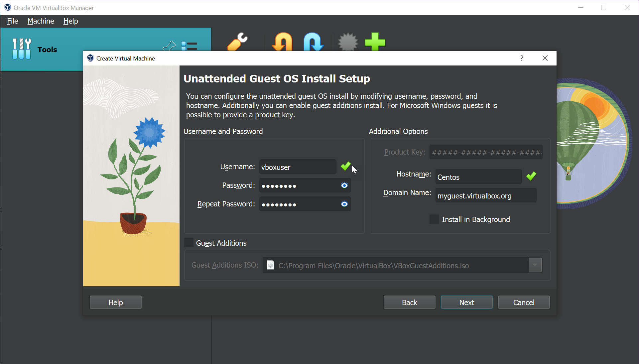Click the Guest Additions ISO disc icon

tap(270, 265)
